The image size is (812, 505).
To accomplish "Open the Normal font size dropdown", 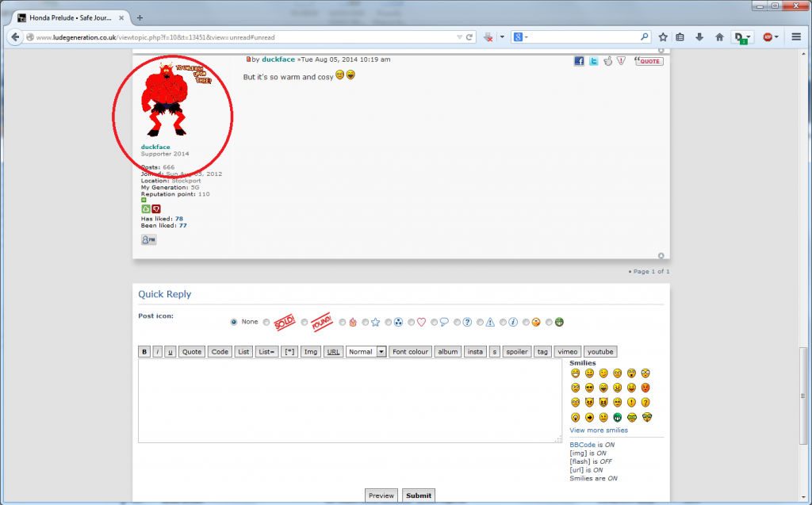I will coord(366,352).
